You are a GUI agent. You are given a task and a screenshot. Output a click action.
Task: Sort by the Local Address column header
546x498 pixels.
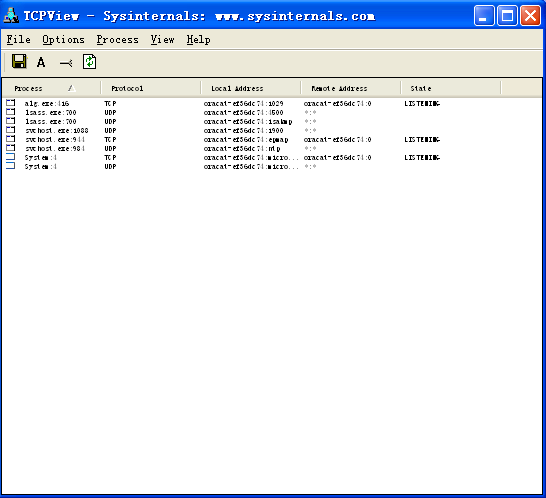coord(251,88)
